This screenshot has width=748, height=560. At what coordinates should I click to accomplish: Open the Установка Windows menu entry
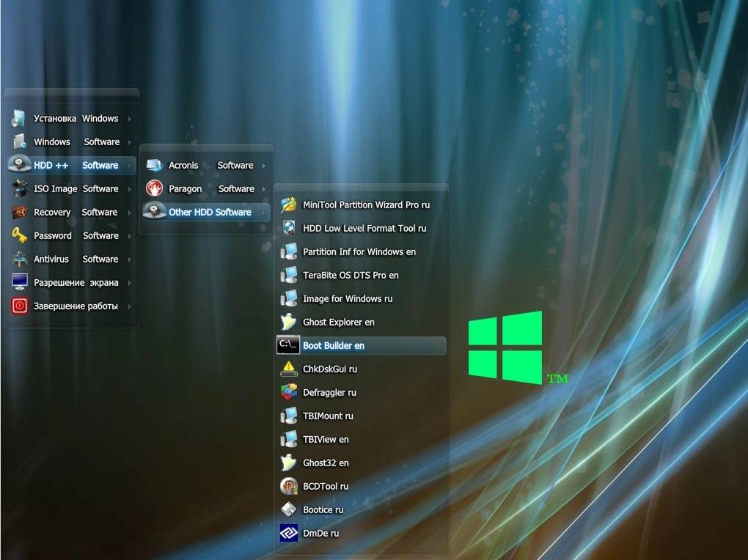tap(72, 118)
